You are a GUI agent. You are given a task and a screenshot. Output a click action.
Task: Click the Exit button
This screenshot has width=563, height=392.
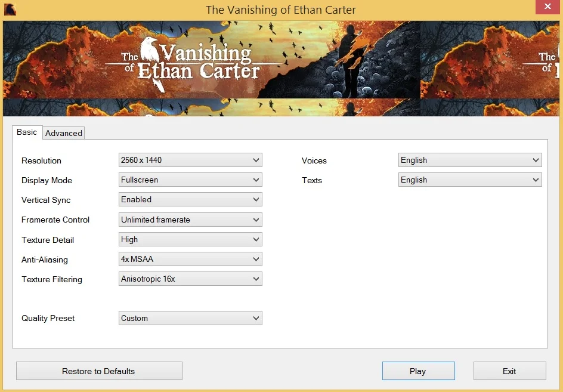(x=510, y=371)
